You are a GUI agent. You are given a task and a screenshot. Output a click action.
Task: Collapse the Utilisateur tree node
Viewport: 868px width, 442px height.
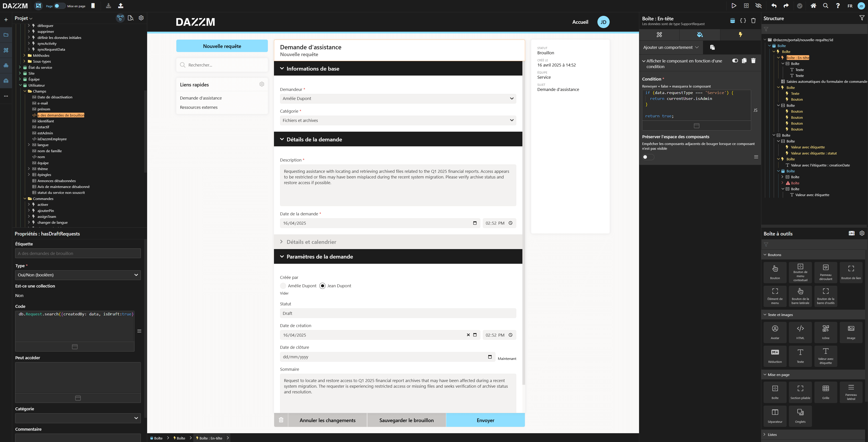[x=21, y=85]
